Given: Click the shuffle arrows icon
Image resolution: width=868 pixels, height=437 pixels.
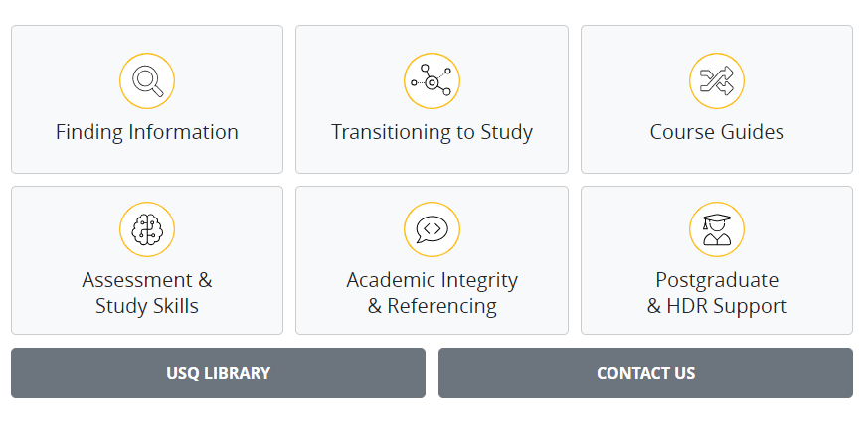Looking at the screenshot, I should [717, 80].
